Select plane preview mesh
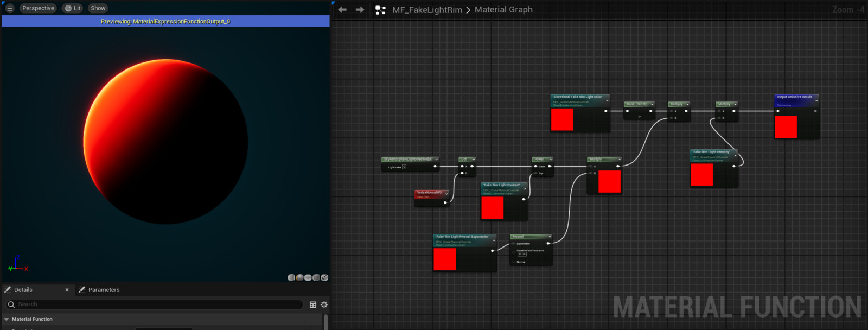The width and height of the screenshot is (868, 330). pyautogui.click(x=308, y=277)
